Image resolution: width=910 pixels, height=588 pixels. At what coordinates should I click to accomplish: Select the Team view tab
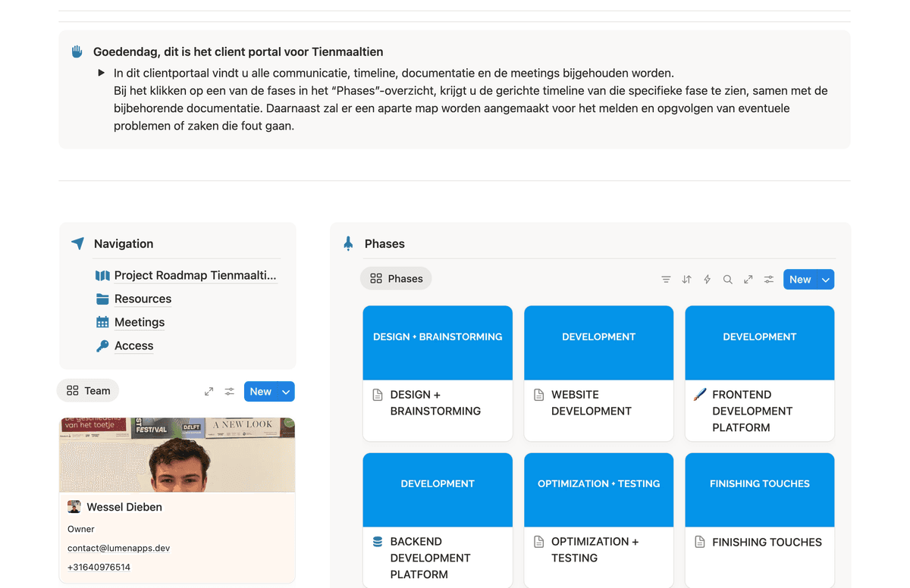tap(88, 391)
